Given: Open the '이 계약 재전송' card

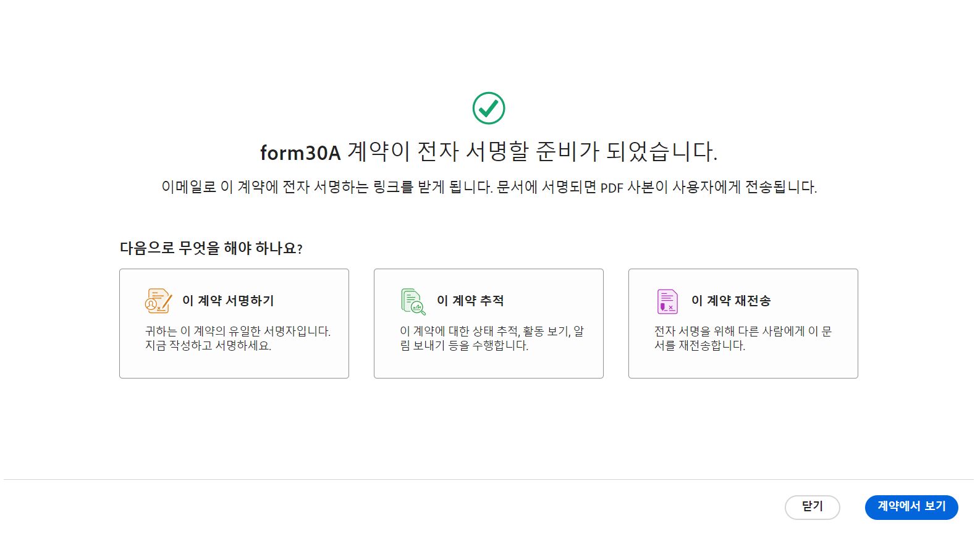Looking at the screenshot, I should (742, 323).
